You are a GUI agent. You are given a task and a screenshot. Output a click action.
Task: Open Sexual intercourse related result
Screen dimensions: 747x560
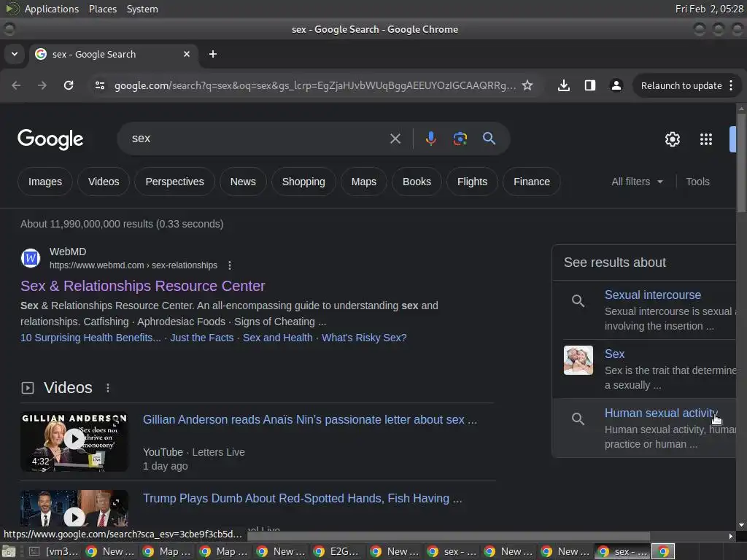[653, 295]
